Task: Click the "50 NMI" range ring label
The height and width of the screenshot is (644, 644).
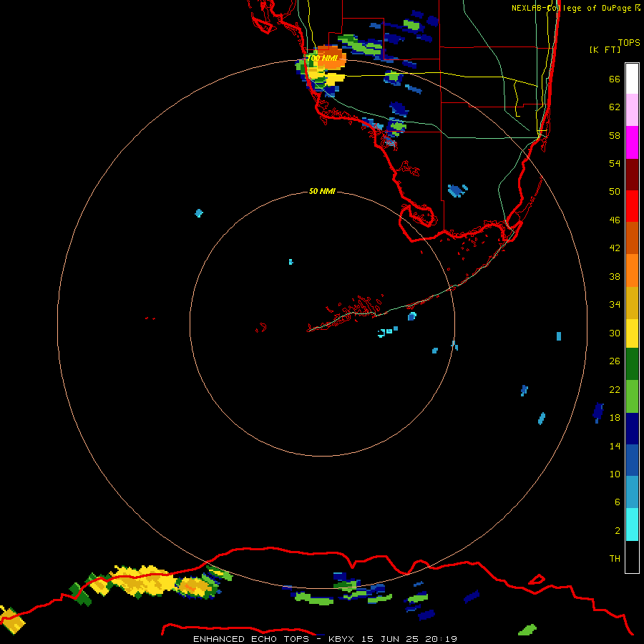Action: (x=322, y=191)
